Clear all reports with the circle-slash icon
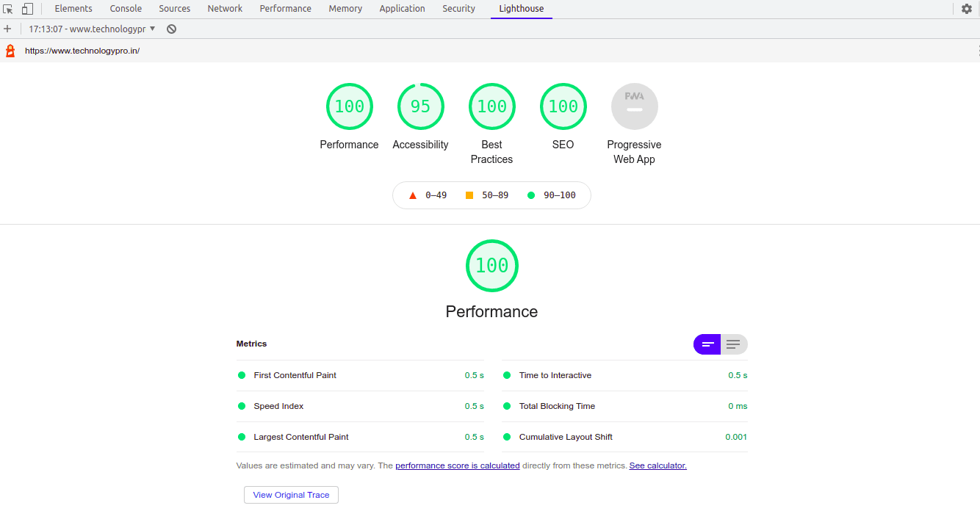Screen dimensions: 980x511 pyautogui.click(x=171, y=29)
